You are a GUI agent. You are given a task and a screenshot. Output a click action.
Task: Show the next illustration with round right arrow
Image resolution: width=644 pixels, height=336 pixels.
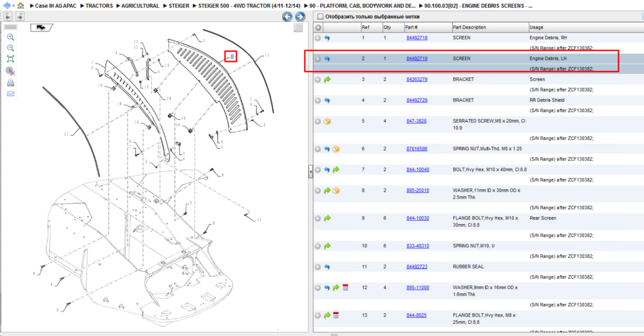[x=300, y=17]
